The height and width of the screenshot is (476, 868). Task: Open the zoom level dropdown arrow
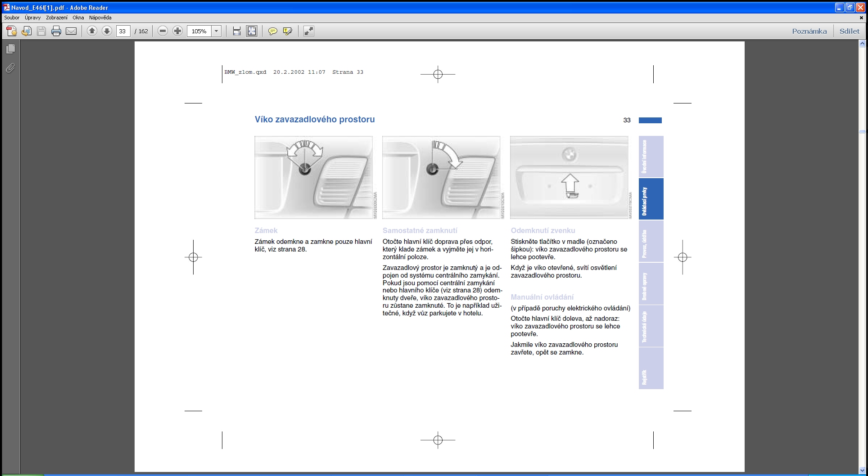point(217,31)
